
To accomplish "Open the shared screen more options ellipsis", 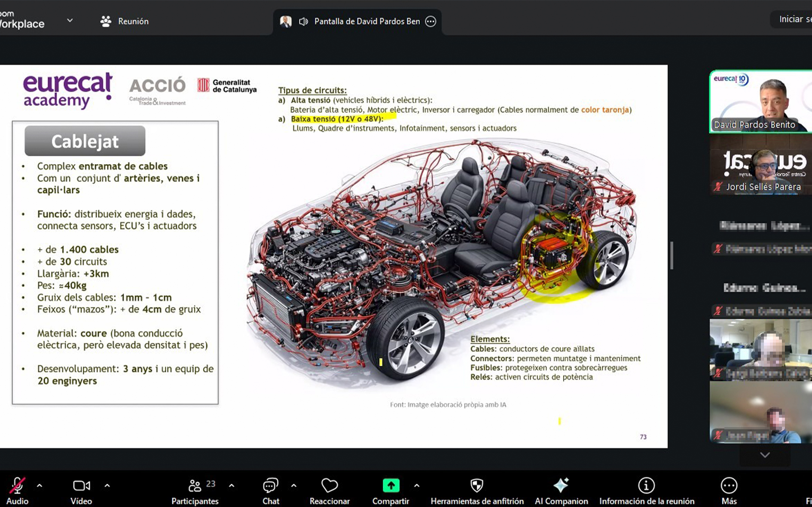I will (430, 21).
